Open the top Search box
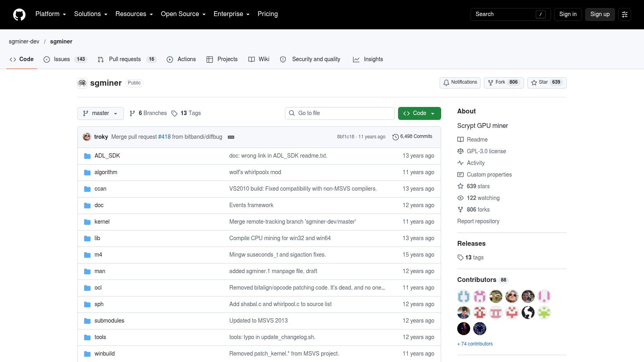This screenshot has width=644, height=362. 510,14
